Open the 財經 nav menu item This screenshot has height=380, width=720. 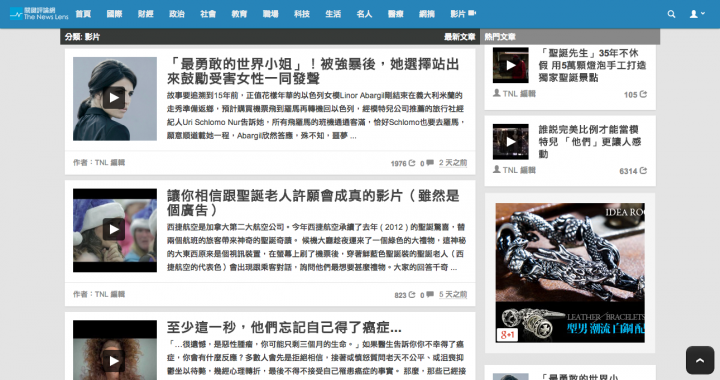[x=146, y=14]
